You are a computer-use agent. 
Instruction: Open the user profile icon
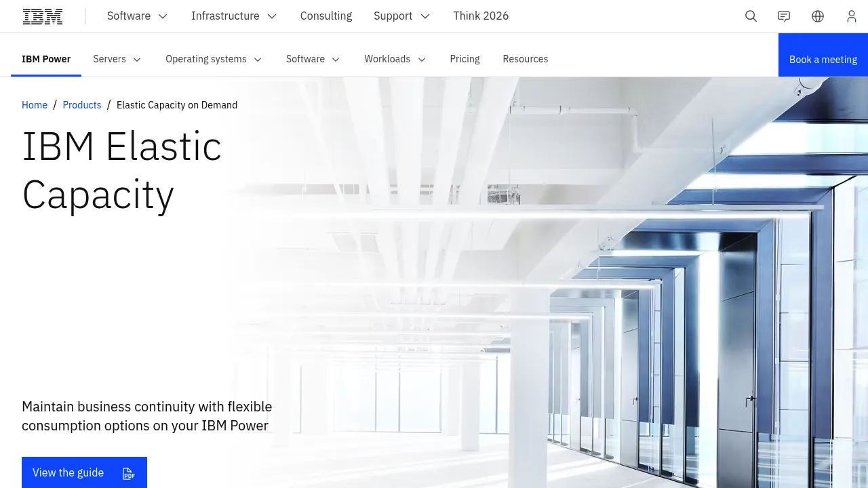pyautogui.click(x=852, y=16)
